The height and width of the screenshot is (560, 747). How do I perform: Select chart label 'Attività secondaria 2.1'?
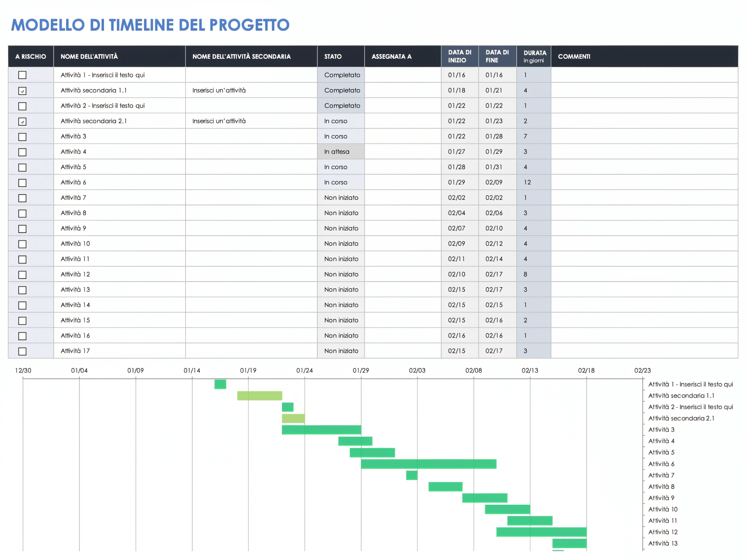681,418
